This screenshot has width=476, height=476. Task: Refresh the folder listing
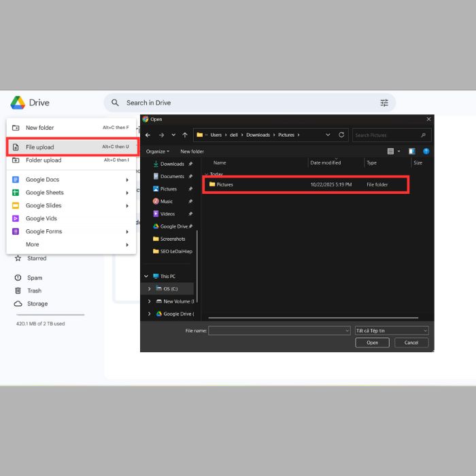coord(341,135)
